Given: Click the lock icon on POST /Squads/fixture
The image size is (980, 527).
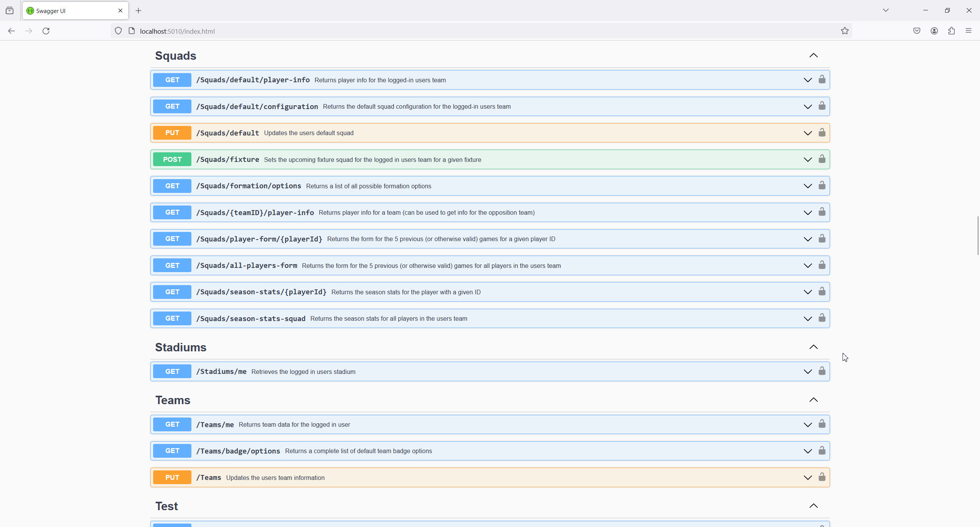Looking at the screenshot, I should pos(822,159).
